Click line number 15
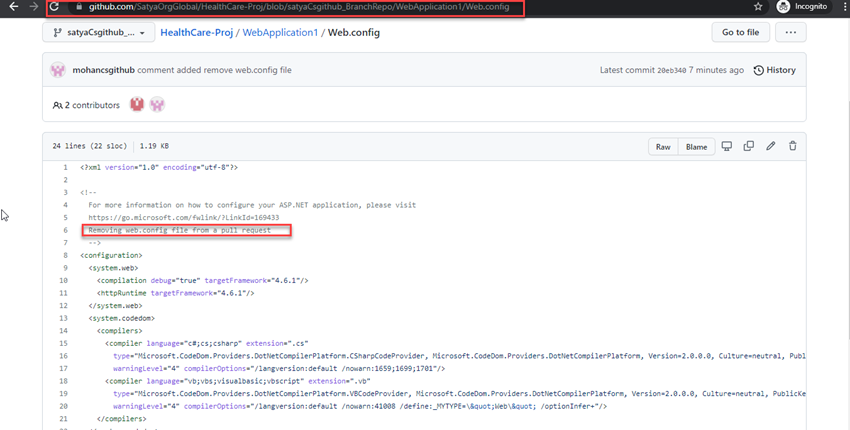The height and width of the screenshot is (430, 850). [x=64, y=344]
